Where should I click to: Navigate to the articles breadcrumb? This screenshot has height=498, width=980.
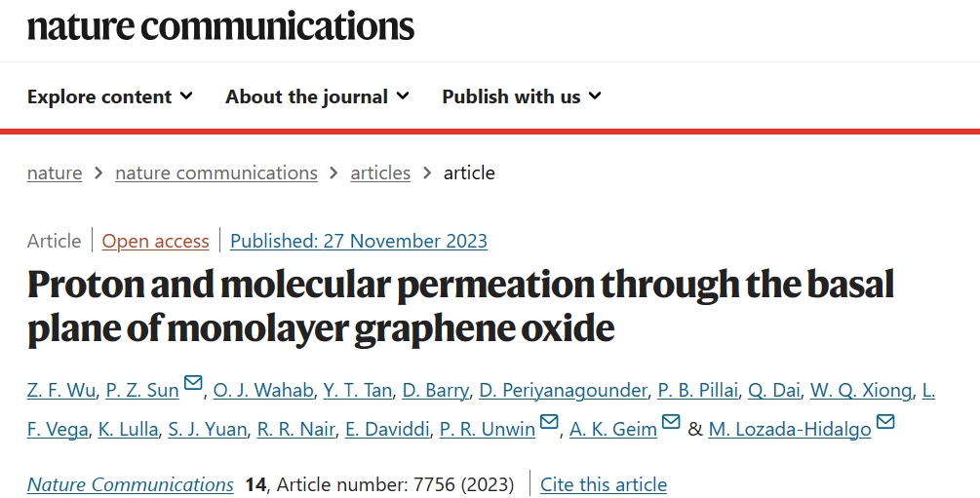pyautogui.click(x=380, y=172)
